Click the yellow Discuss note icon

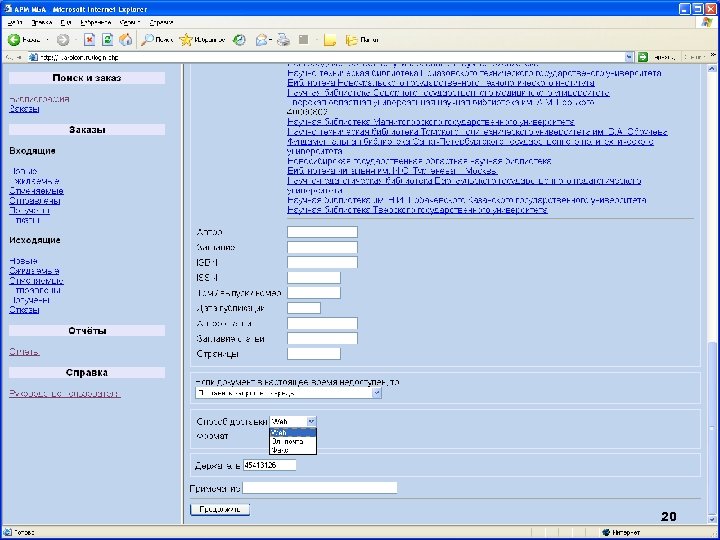330,40
